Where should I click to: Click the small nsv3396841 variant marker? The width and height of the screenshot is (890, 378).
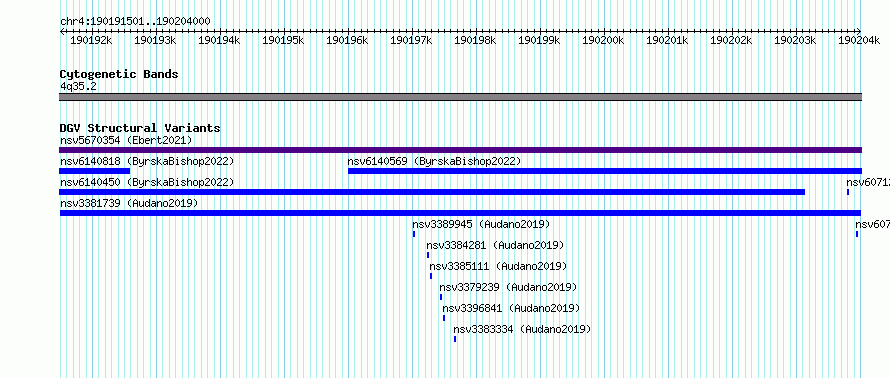point(444,318)
